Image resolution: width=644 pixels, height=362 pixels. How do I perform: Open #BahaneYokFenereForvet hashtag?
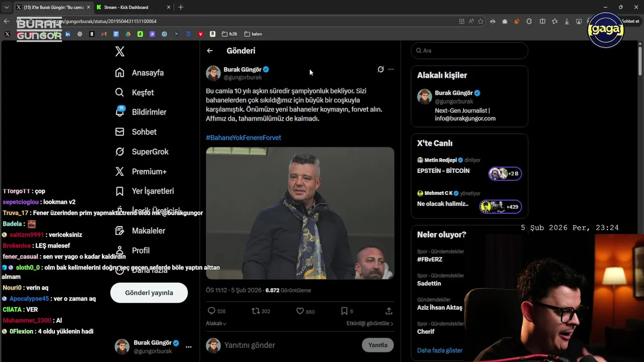(x=244, y=138)
